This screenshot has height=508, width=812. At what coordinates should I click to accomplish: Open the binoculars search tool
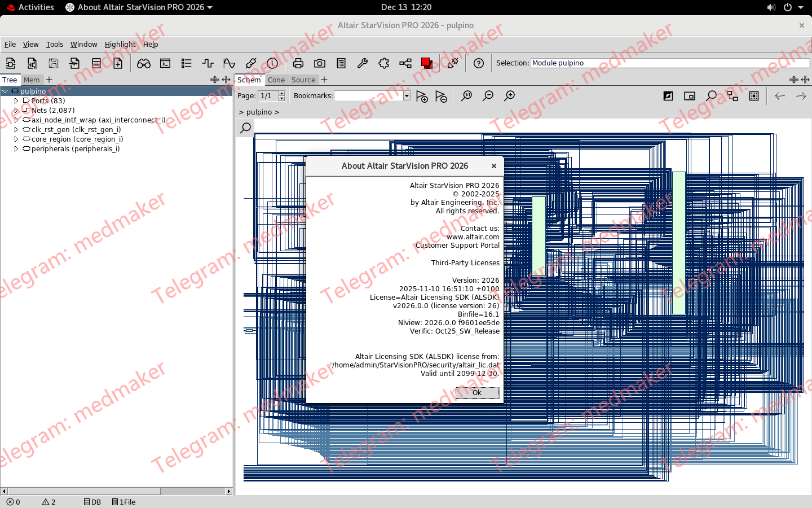144,63
